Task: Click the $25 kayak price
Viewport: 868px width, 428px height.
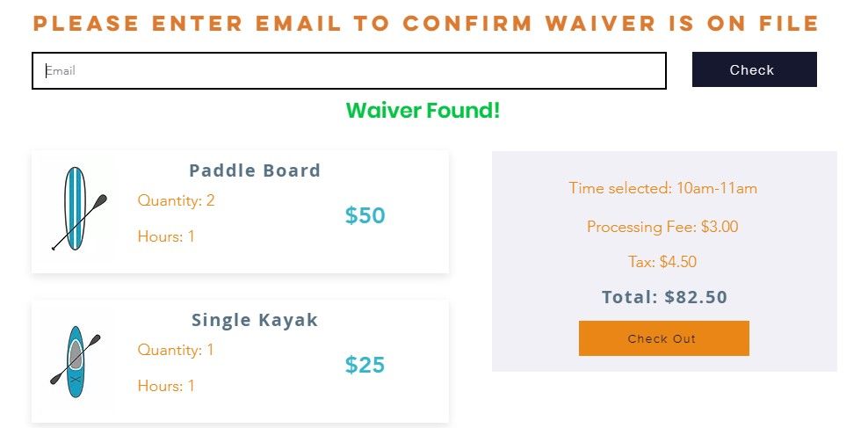Action: [x=365, y=365]
